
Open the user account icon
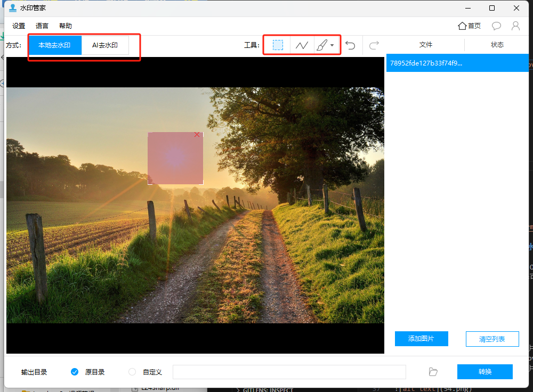(x=515, y=26)
